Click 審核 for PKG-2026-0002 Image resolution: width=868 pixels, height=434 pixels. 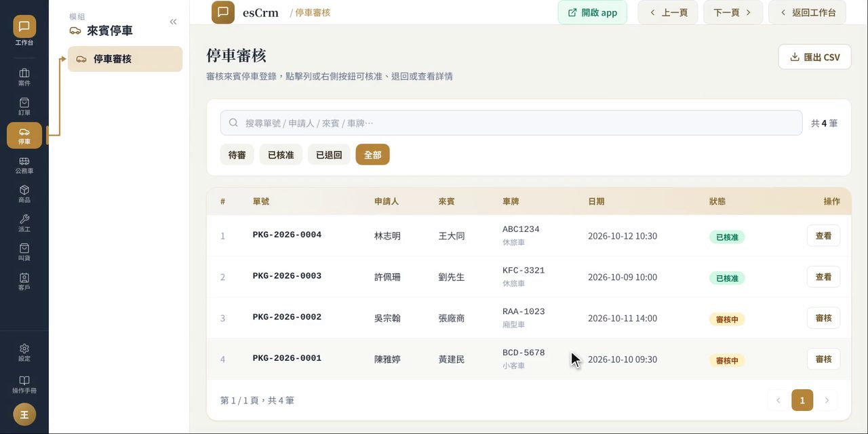[x=823, y=318]
